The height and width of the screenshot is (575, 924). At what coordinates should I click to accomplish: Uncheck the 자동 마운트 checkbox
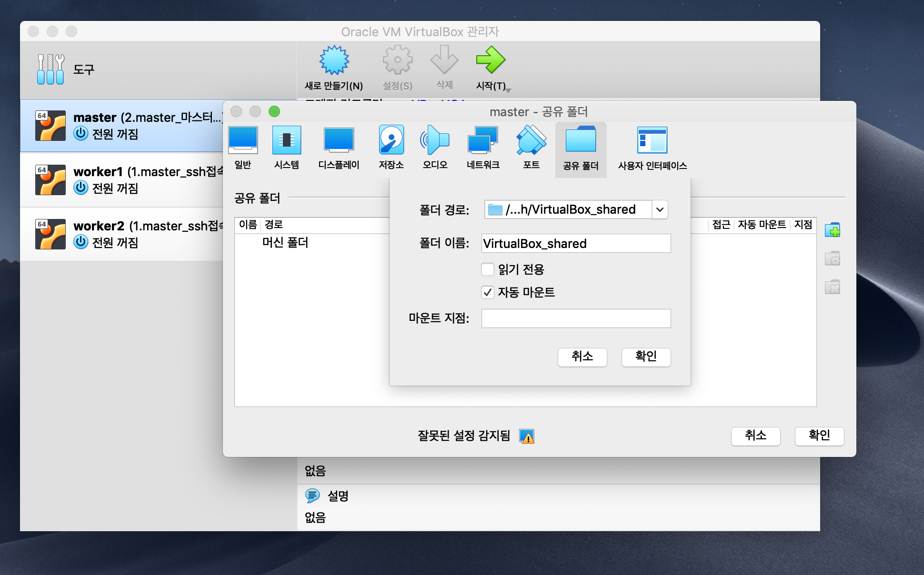(487, 292)
